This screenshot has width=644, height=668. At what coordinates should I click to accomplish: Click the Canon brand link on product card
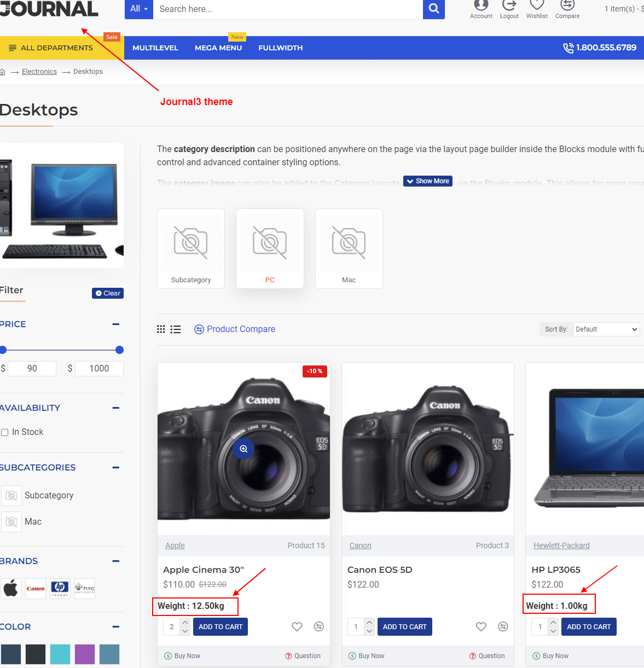coord(361,545)
